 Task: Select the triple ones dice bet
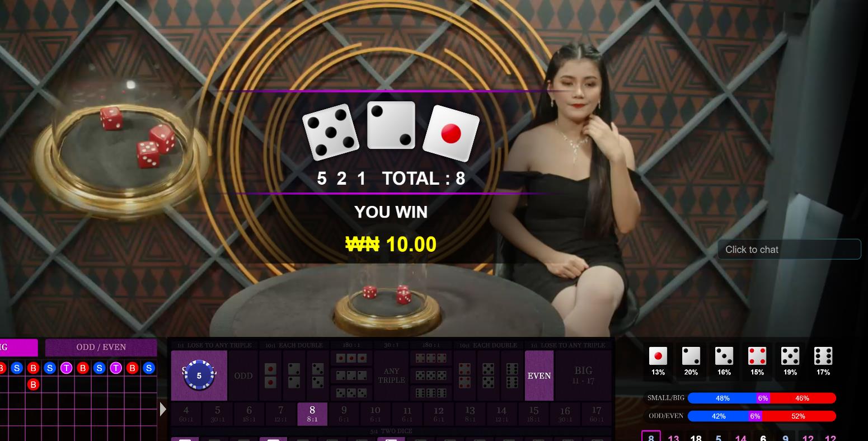351,358
